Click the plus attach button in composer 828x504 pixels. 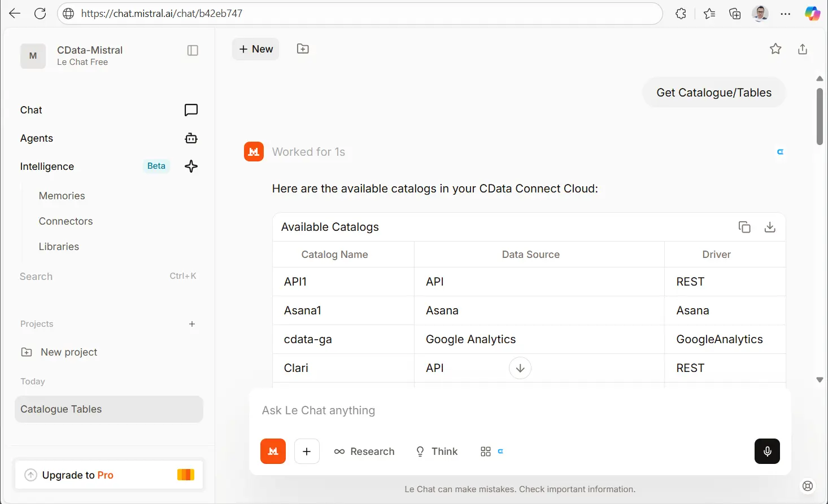click(x=307, y=452)
